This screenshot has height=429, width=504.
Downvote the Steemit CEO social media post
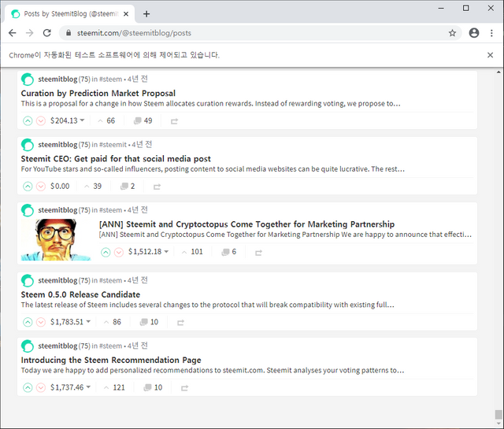tap(41, 187)
